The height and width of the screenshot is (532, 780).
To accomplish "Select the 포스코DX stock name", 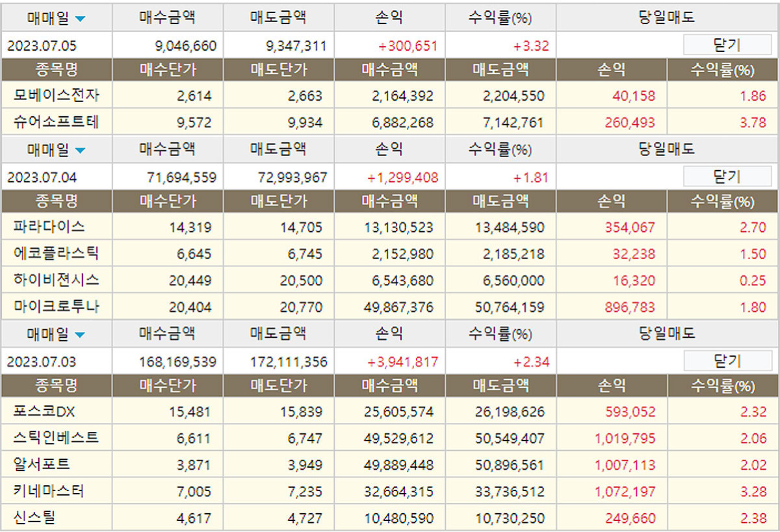I will tap(44, 411).
